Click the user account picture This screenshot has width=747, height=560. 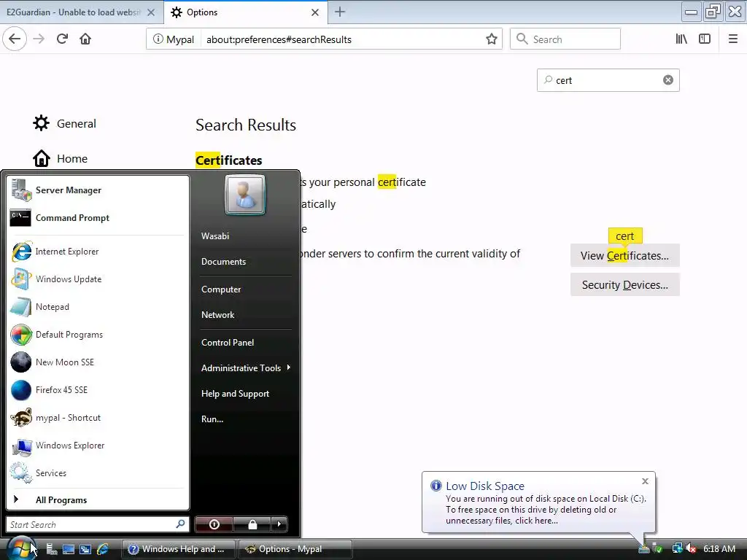click(x=245, y=195)
